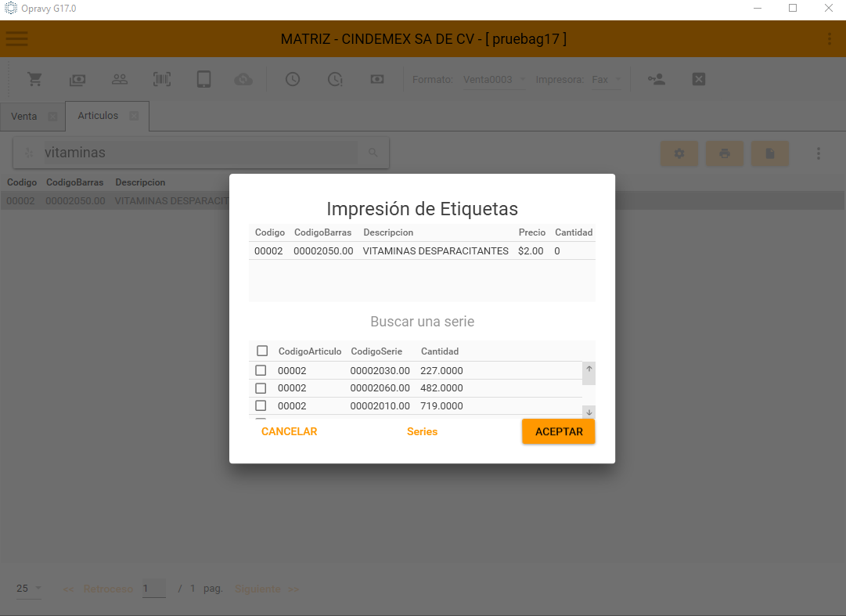
Task: Click the user key access icon
Action: point(657,79)
